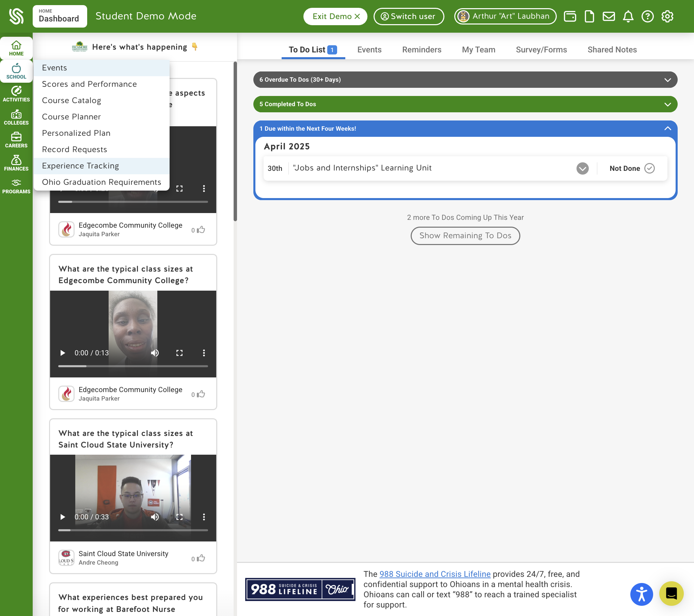
Task: Collapse the Due within Next Four Weeks section
Action: (x=465, y=129)
